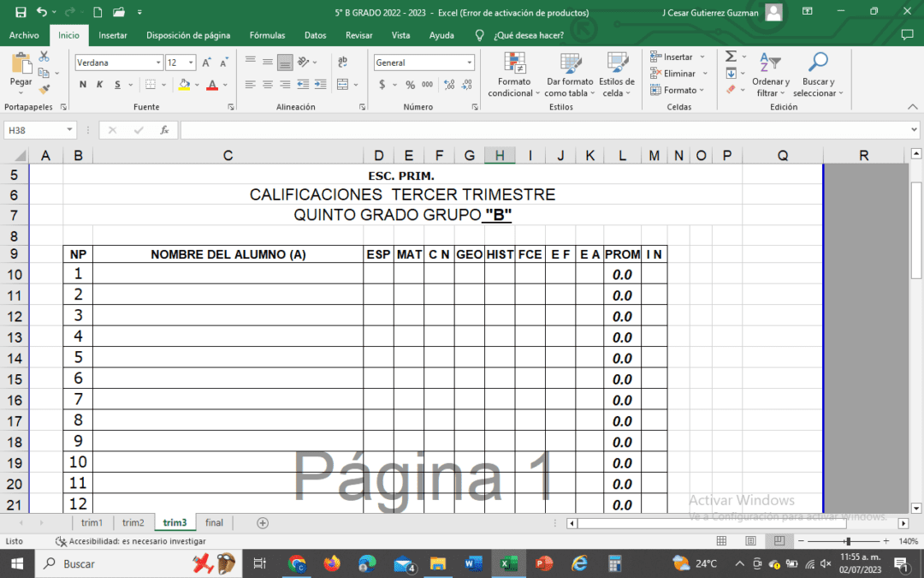Viewport: 924px width, 578px height.
Task: Click the horizontal scrollbar below the sheet
Action: coord(710,522)
